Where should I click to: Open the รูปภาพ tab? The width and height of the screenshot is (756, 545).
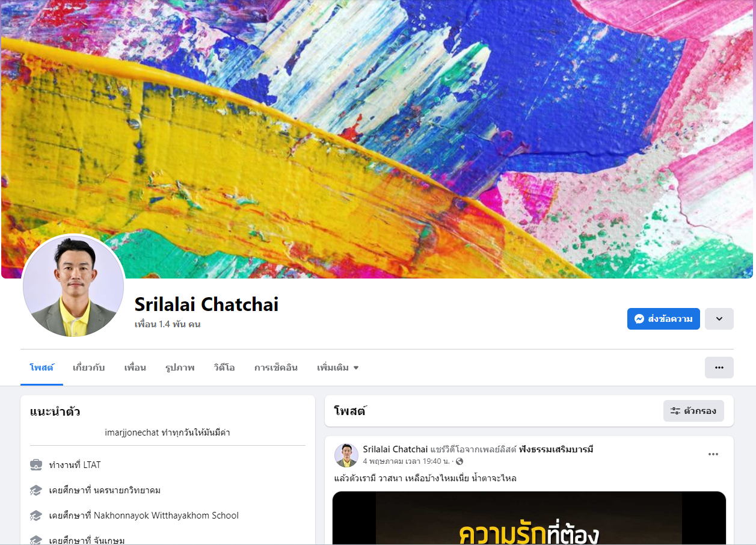[180, 368]
